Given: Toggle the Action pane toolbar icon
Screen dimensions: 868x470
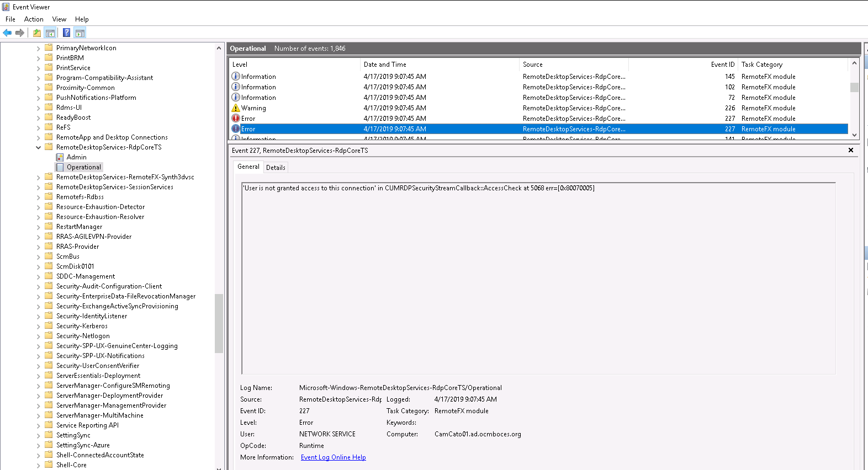Looking at the screenshot, I should (80, 33).
